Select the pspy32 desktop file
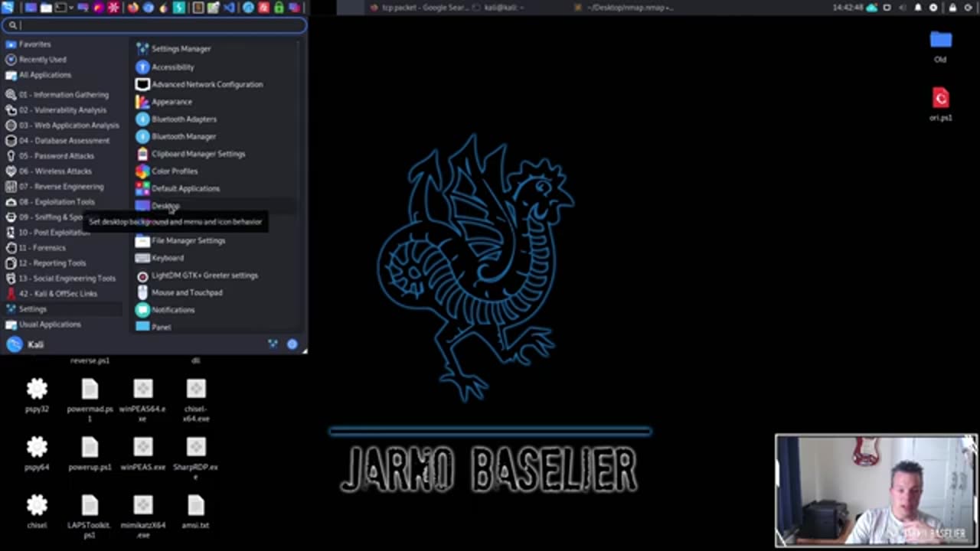The width and height of the screenshot is (980, 551). [37, 396]
